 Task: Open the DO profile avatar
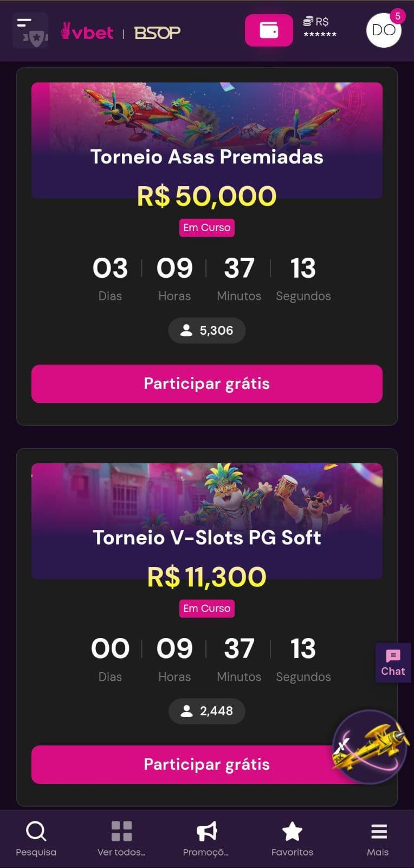click(x=384, y=30)
